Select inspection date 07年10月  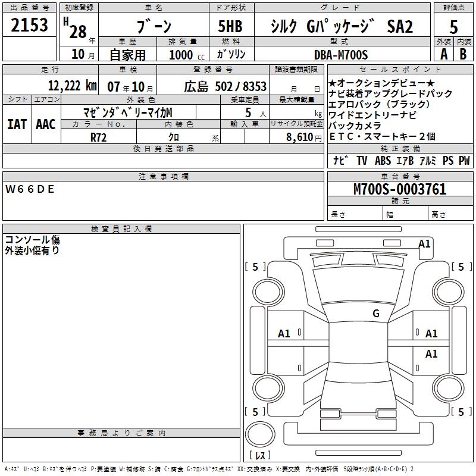130,87
